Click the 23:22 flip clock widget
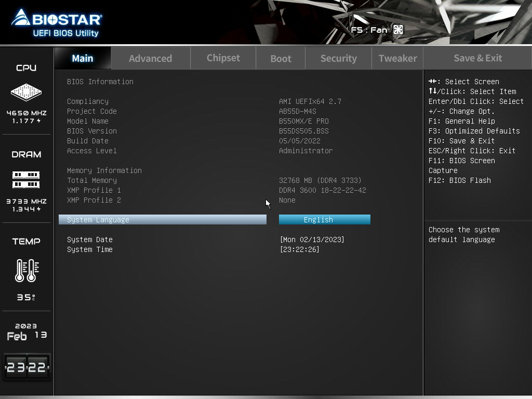The image size is (532, 399). point(26,367)
